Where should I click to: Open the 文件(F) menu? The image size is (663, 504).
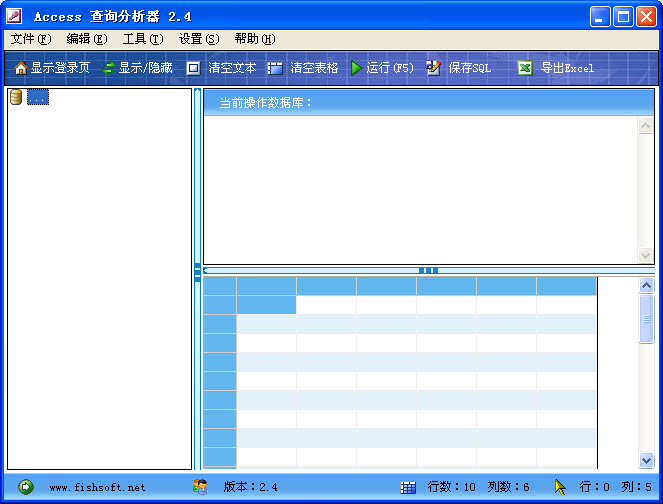pos(30,39)
